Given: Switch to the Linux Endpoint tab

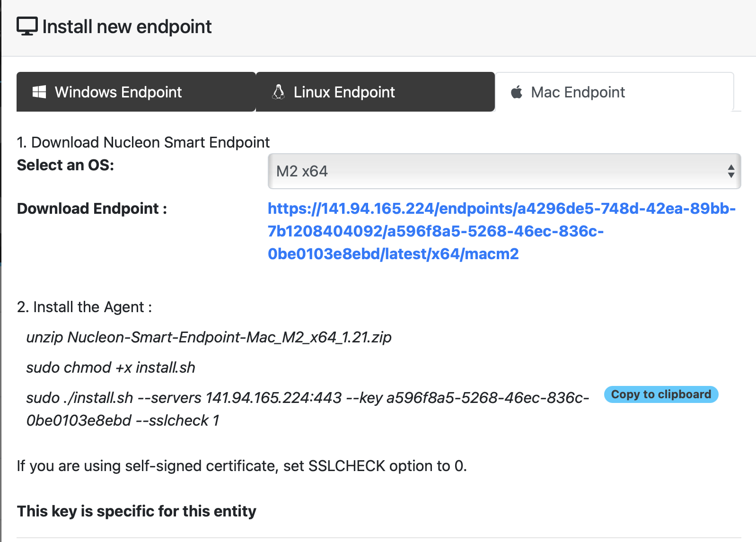Looking at the screenshot, I should click(x=375, y=92).
